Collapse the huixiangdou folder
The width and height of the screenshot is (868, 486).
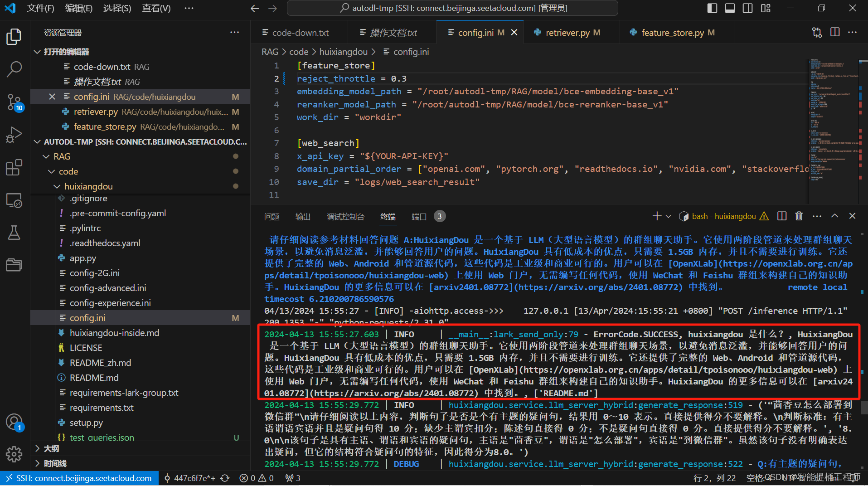click(x=141, y=186)
